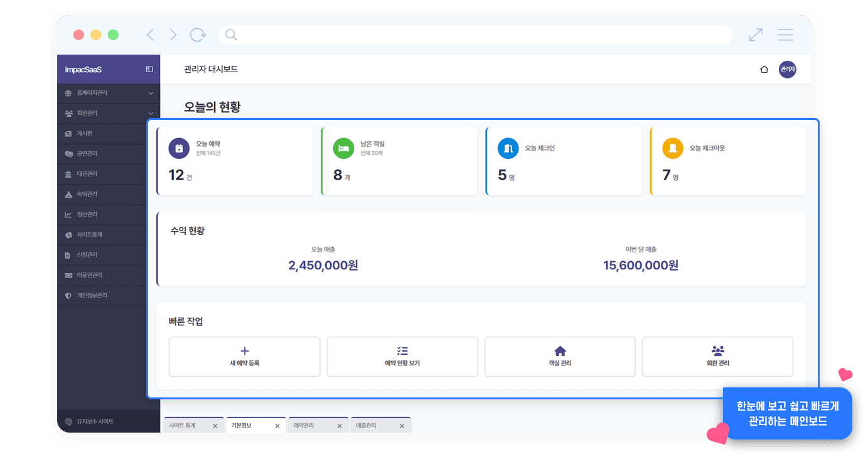The image size is (868, 464).
Task: Click the 사이트통계 pie chart icon
Action: pos(69,234)
